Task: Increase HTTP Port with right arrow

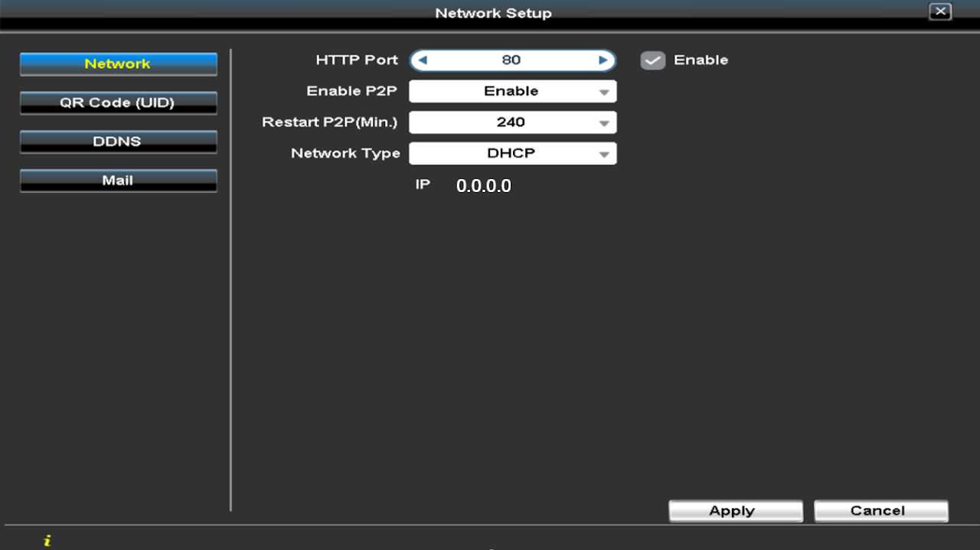Action: tap(603, 60)
